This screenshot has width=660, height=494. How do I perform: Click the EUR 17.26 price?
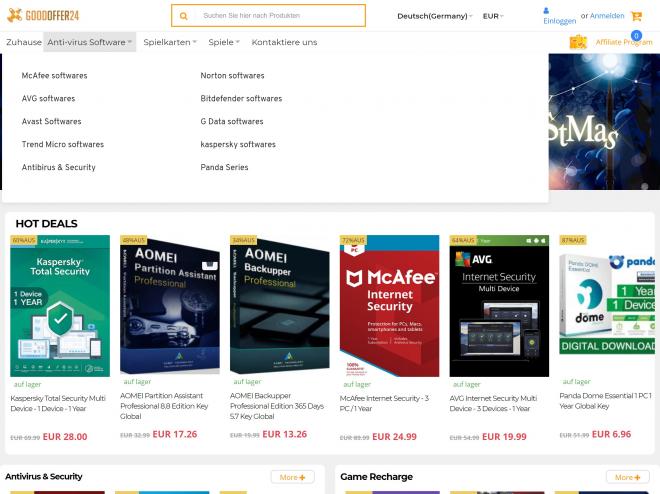175,434
